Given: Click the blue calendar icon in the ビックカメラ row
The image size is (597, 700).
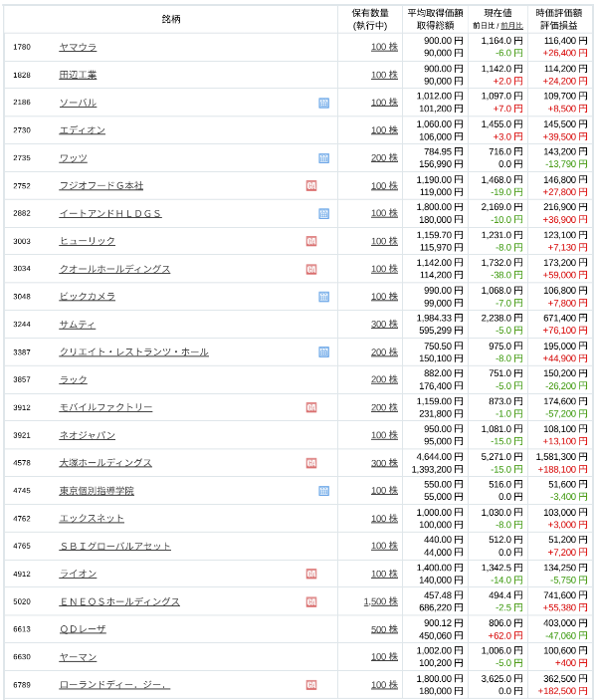Looking at the screenshot, I should pos(324,297).
